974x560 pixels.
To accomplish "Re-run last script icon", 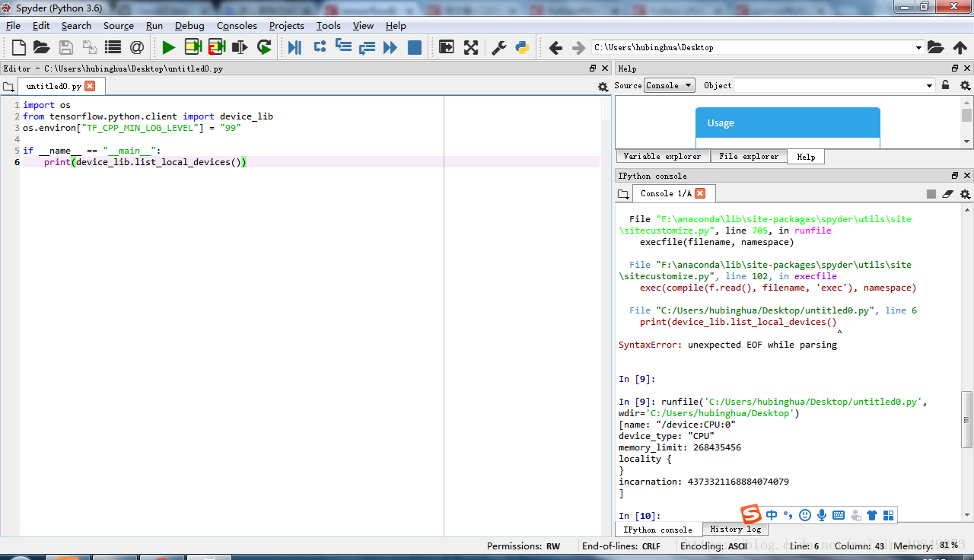I will coord(264,48).
